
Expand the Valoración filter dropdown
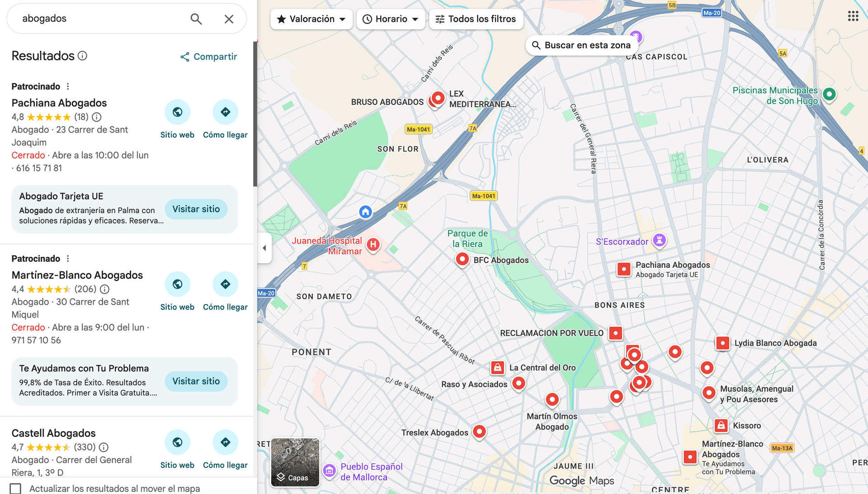click(311, 19)
